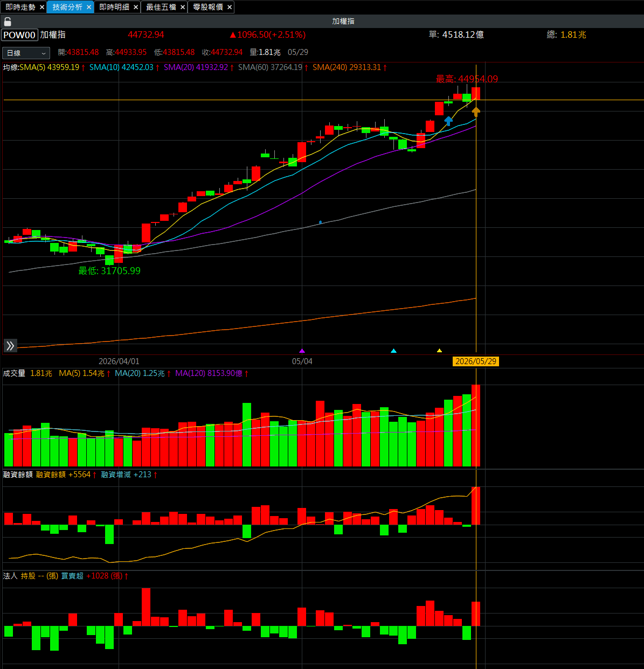Expand the double-chevron panel button
Screen dimensions: 644x669
[x=10, y=345]
